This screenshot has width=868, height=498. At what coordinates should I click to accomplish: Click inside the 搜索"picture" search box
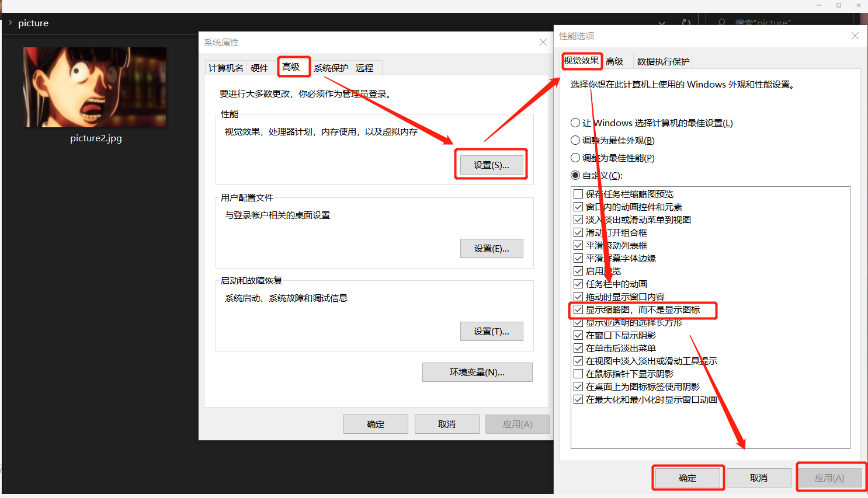tap(765, 23)
